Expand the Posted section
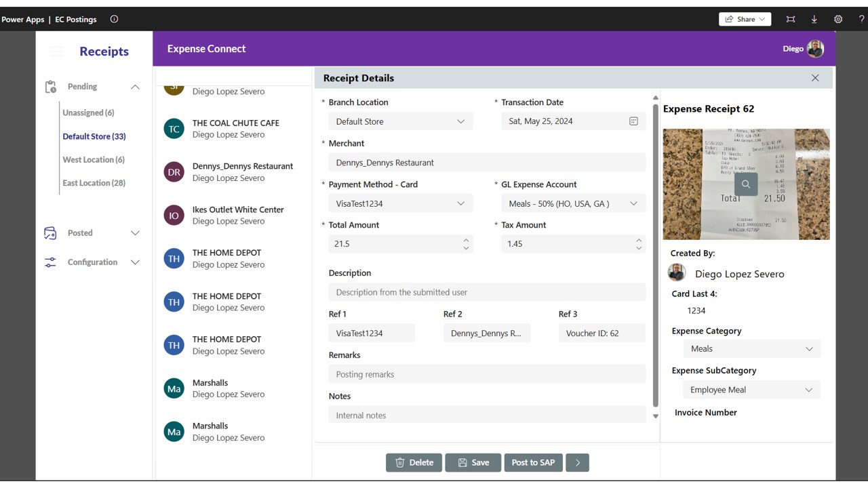This screenshot has height=488, width=868. point(135,233)
